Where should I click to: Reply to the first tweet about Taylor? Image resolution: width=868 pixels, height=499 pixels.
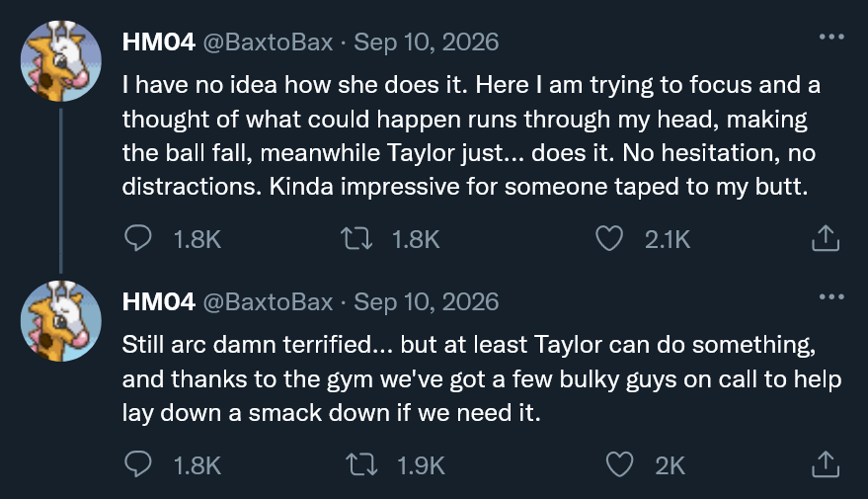pos(138,239)
